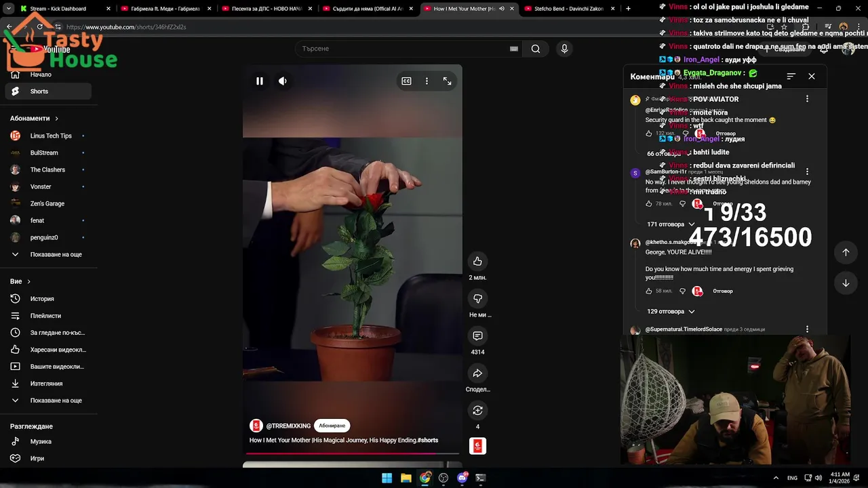Image resolution: width=868 pixels, height=488 pixels.
Task: Open the Vonster subscription
Action: click(x=47, y=186)
